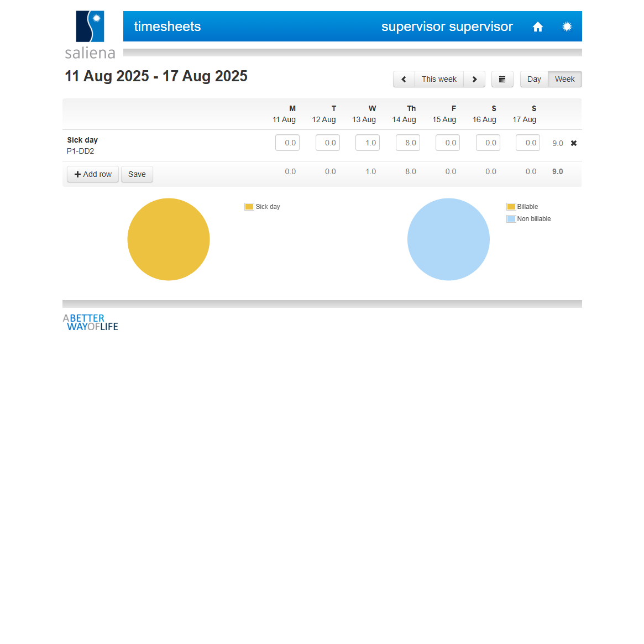The width and height of the screenshot is (644, 644).
Task: Switch to Day view
Action: 534,79
